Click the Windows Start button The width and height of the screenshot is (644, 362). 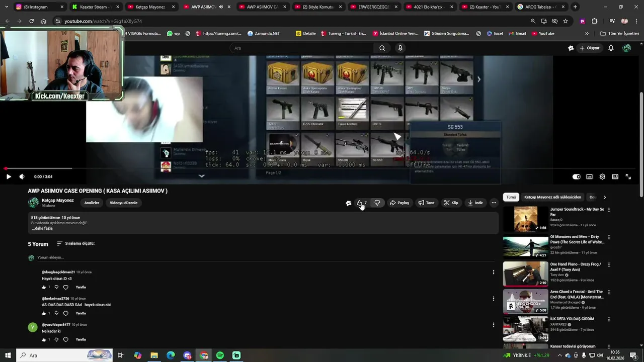8,355
